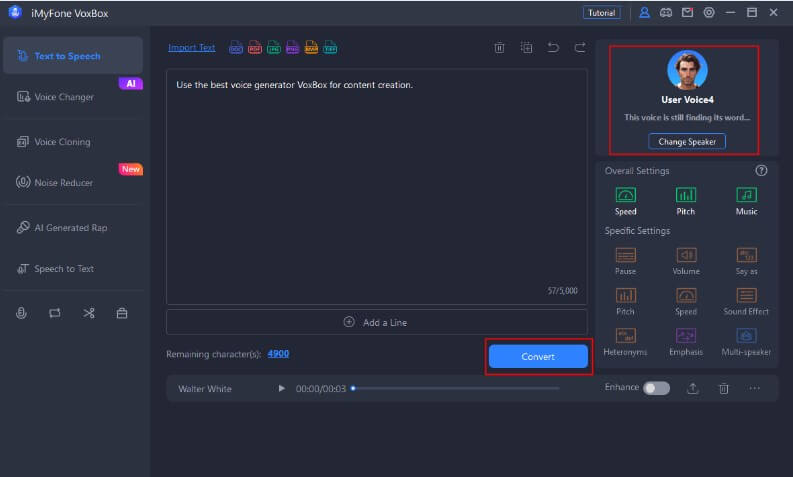This screenshot has width=793, height=477.
Task: Click the Convert button
Action: 538,357
